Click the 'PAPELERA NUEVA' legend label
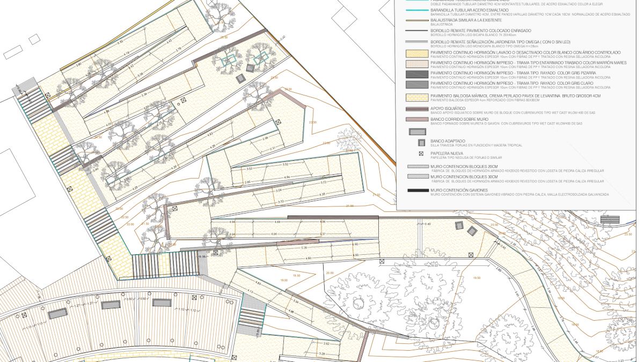The height and width of the screenshot is (362, 644). pos(447,152)
